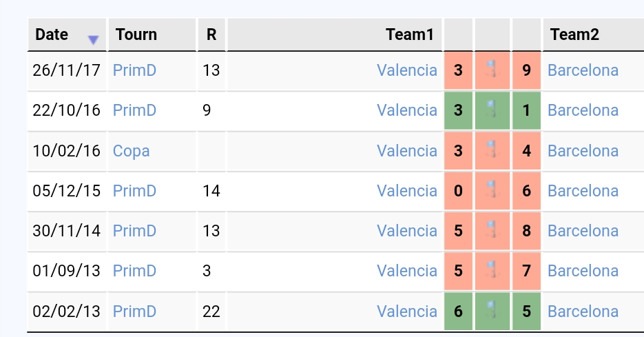Image resolution: width=644 pixels, height=337 pixels.
Task: Click flag icon in 05/12/15 row
Action: [492, 190]
